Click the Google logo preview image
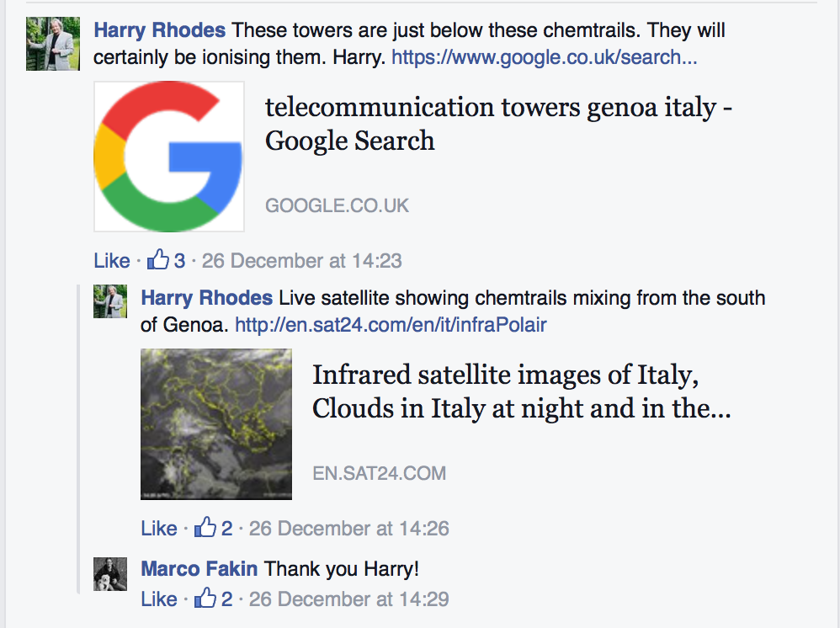Image resolution: width=840 pixels, height=628 pixels. click(169, 157)
